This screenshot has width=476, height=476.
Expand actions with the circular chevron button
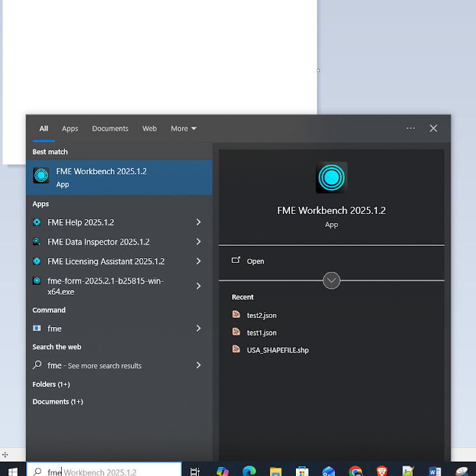[x=332, y=281]
